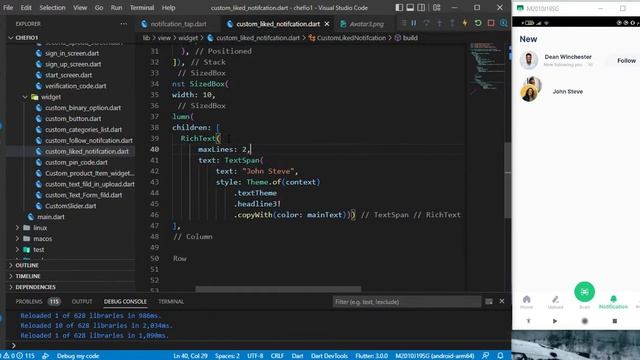Viewport: 640px width, 360px height.
Task: Trigger Flutter hot reload lightning icon
Action: click(465, 23)
